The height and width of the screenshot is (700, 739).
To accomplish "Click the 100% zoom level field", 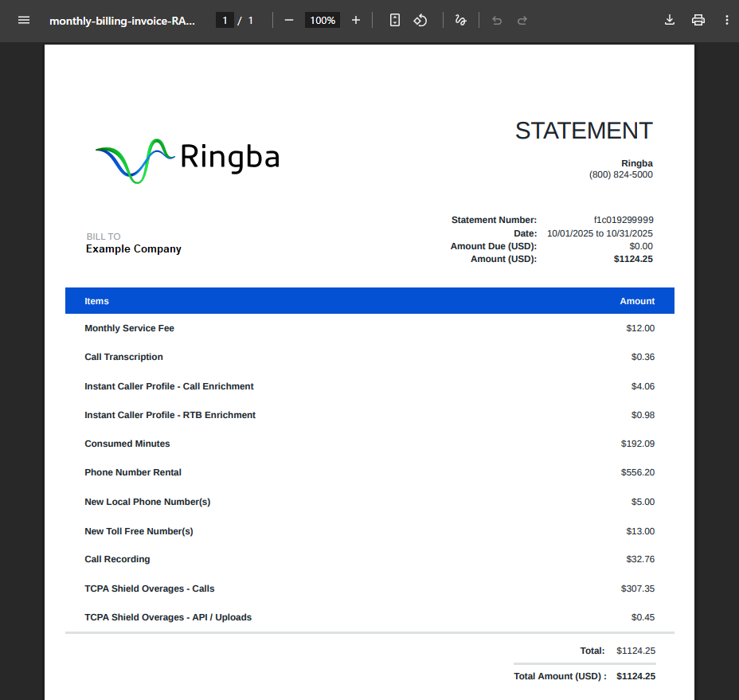I will [323, 20].
